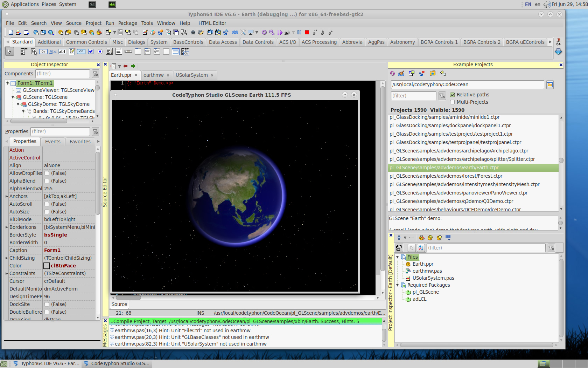The image size is (588, 368).
Task: Select the Abc TLabel palette component
Action: point(53,52)
